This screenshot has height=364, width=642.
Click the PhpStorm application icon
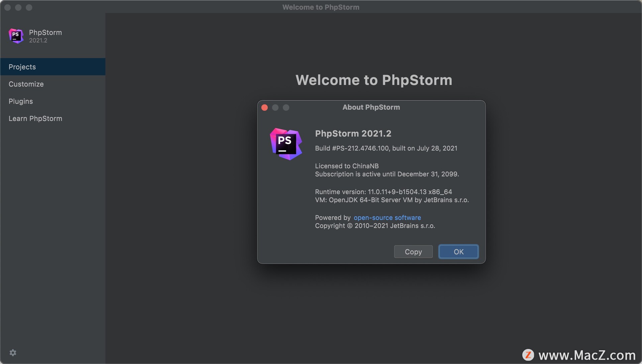tap(16, 36)
